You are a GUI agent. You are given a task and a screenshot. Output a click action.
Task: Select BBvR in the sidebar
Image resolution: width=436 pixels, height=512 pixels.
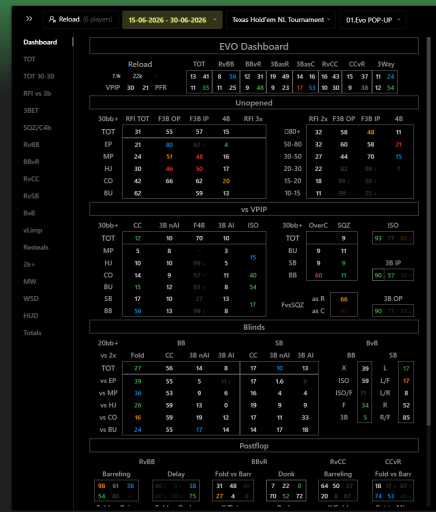point(31,162)
